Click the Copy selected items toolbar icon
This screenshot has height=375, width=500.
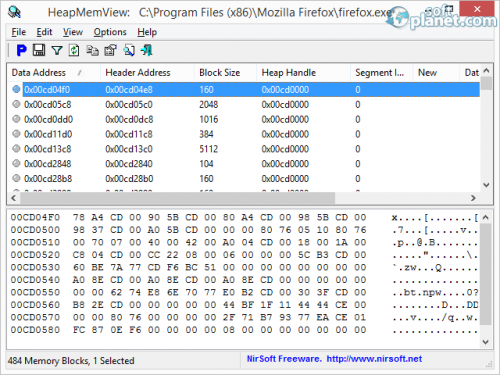(x=92, y=51)
